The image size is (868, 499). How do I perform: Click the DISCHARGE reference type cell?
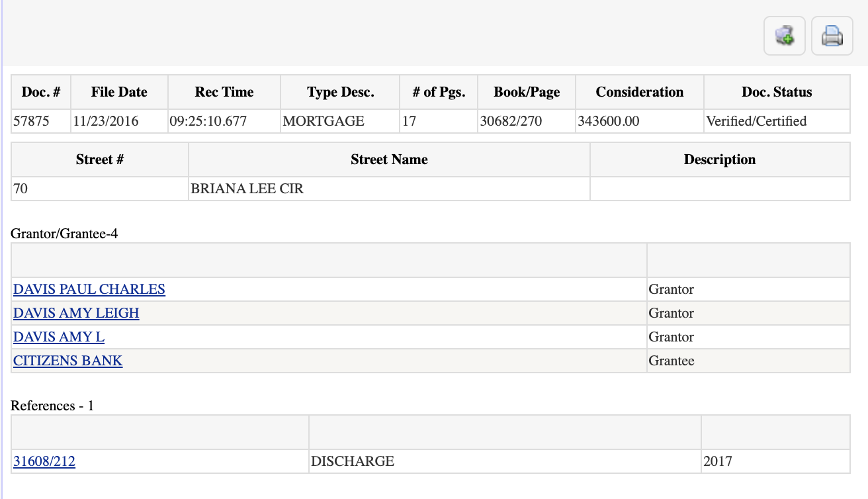coord(353,461)
